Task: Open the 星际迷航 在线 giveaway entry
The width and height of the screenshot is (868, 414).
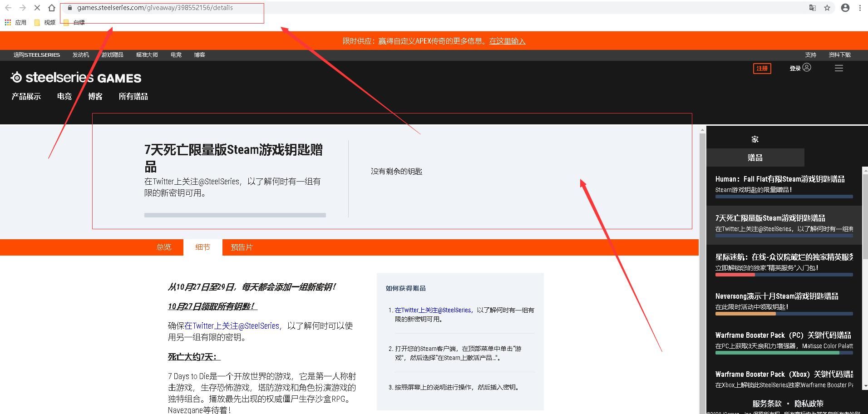Action: tap(784, 264)
